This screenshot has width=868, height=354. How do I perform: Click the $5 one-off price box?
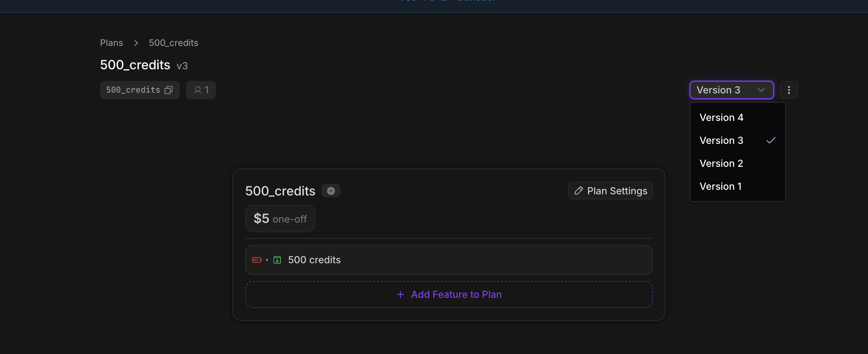click(x=280, y=218)
